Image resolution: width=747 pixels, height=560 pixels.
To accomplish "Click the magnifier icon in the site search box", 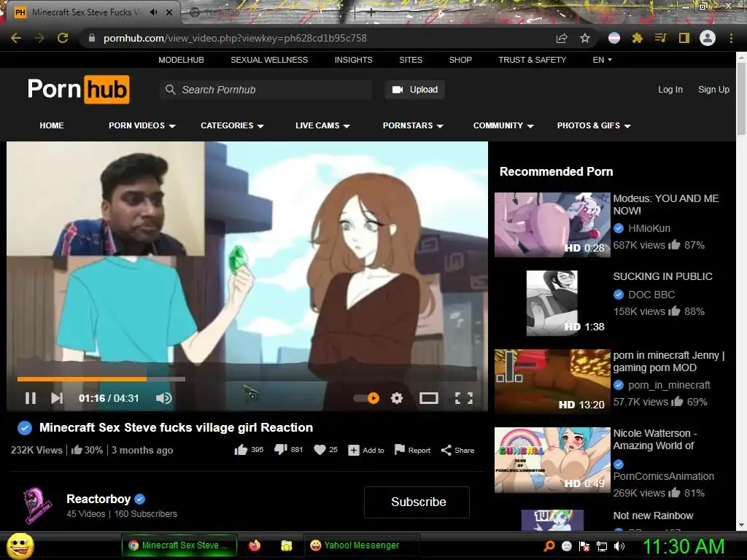I will 170,90.
